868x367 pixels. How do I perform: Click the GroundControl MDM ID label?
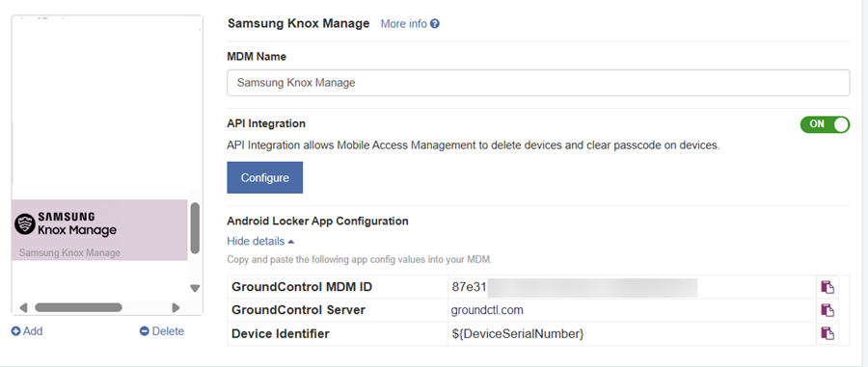coord(302,287)
